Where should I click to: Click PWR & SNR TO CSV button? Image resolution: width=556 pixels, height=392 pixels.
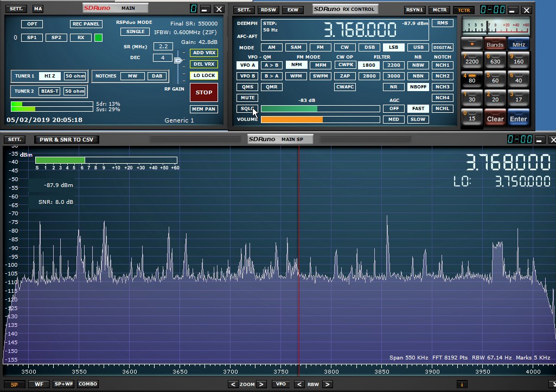click(x=66, y=140)
